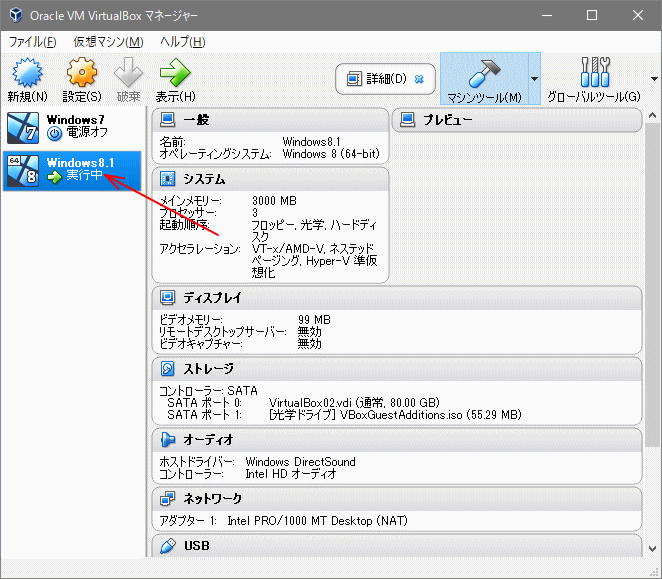The width and height of the screenshot is (662, 579).
Task: Click the プレビュー section header
Action: coord(517,120)
